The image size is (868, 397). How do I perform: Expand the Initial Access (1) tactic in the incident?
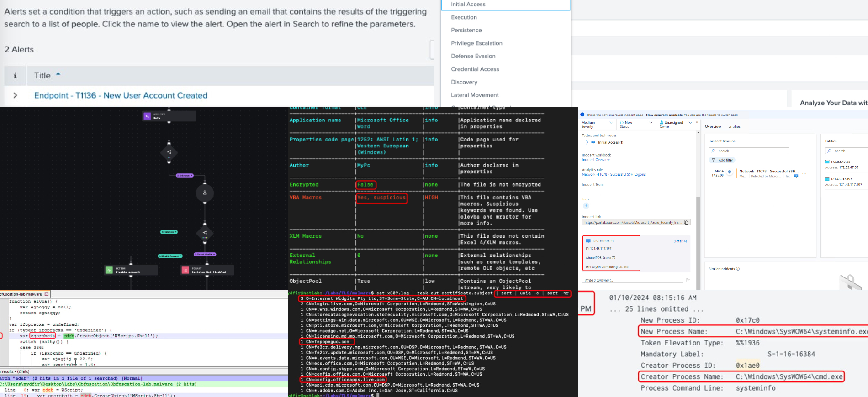pyautogui.click(x=587, y=142)
